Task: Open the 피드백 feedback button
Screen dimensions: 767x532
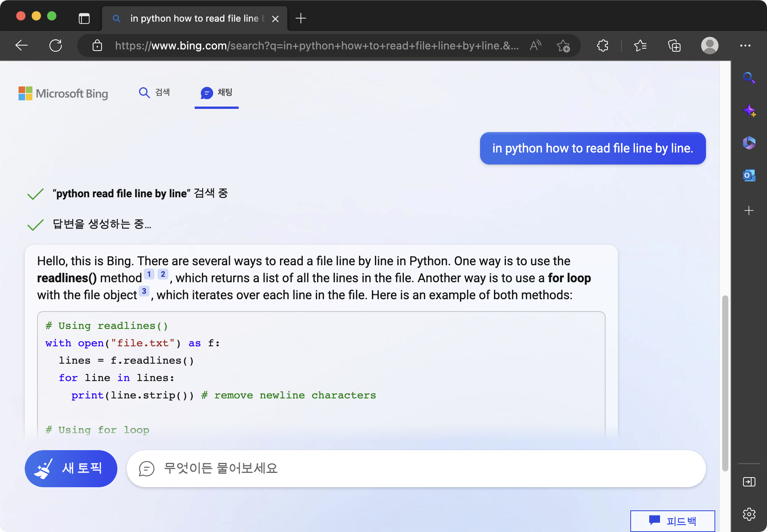Action: tap(672, 521)
